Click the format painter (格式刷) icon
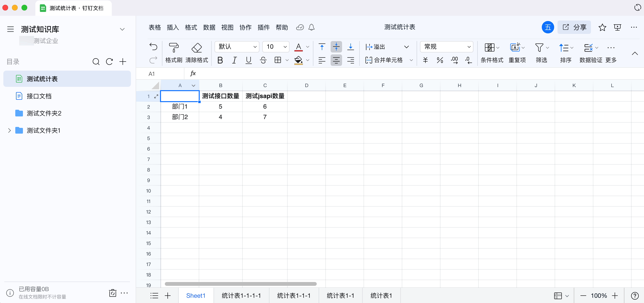The width and height of the screenshot is (644, 303). [174, 47]
